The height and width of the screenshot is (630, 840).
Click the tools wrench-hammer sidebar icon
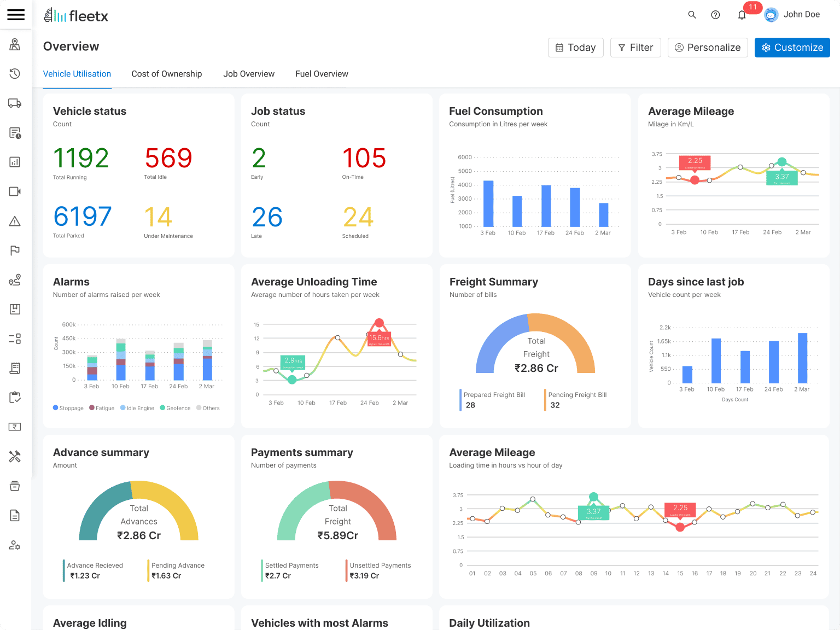tap(15, 457)
